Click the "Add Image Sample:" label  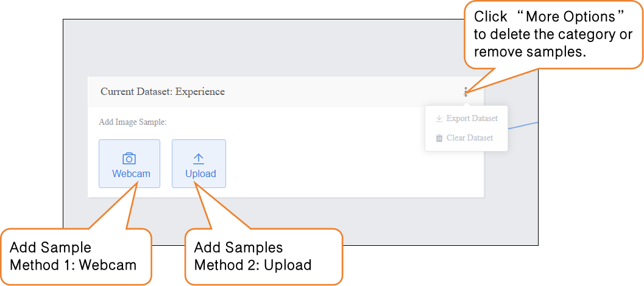coord(133,122)
